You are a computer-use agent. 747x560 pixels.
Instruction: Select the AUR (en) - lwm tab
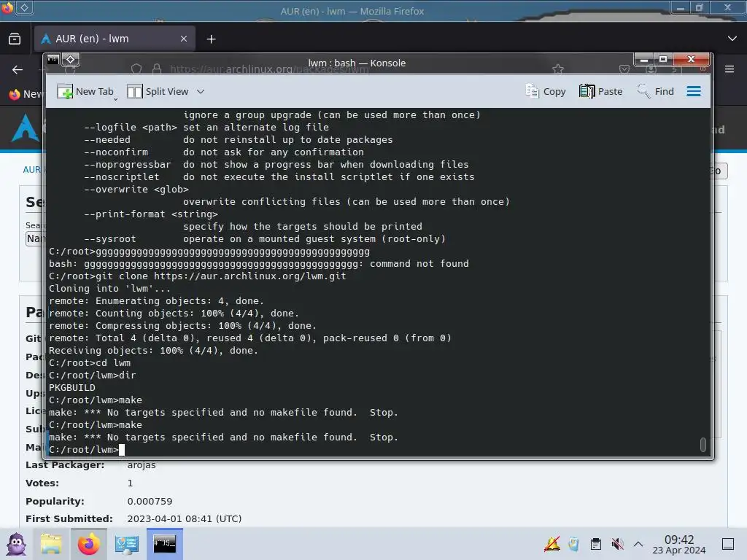coord(115,39)
